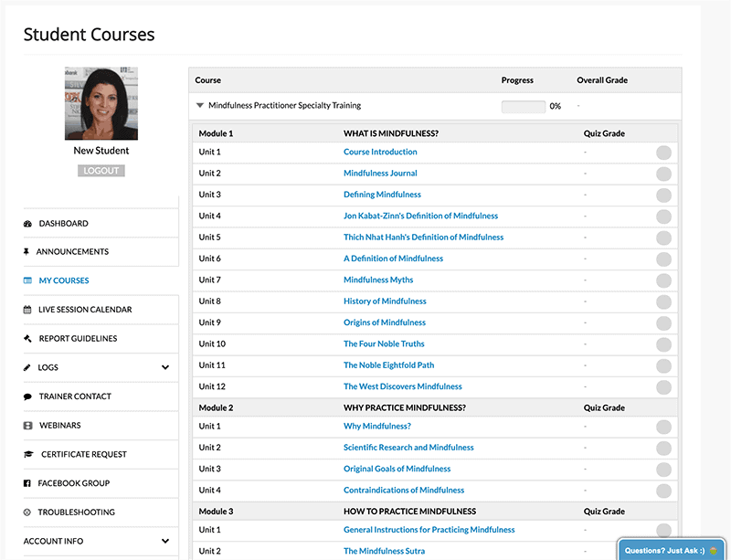Open Facebook Group link in sidebar
Viewport: 731px width, 560px height.
point(74,483)
